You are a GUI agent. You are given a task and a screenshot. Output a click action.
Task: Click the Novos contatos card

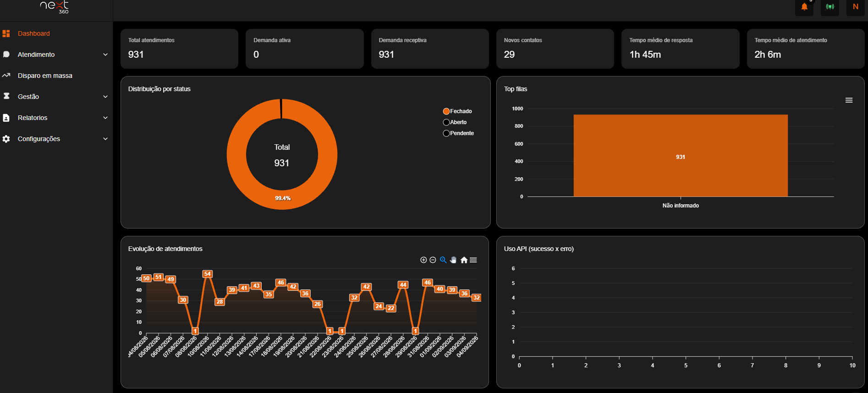[x=555, y=49]
